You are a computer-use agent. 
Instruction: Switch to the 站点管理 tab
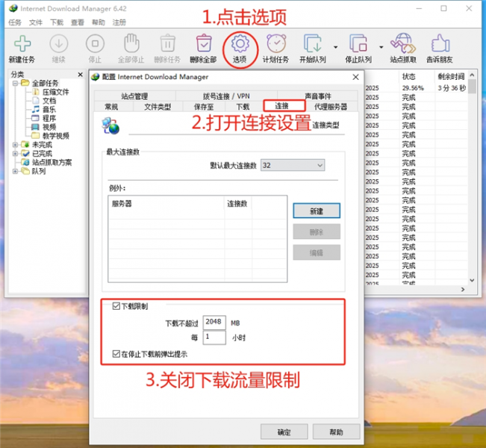click(134, 96)
